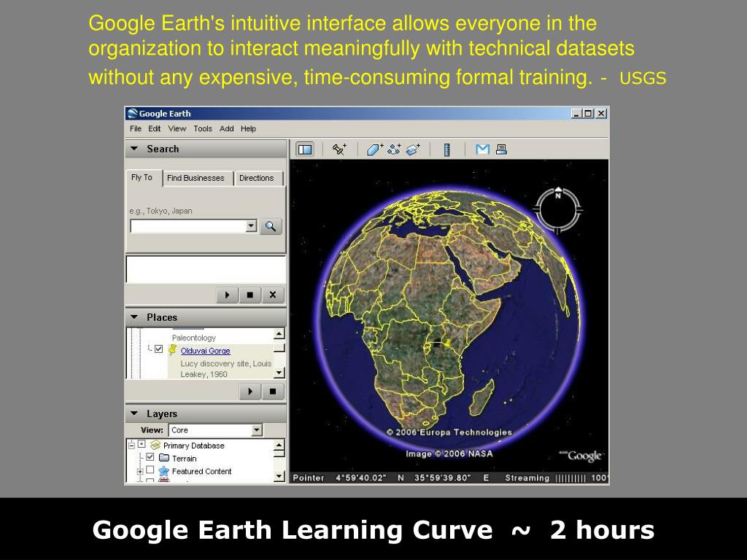Click the North compass in the globe view
This screenshot has width=747, height=560.
point(558,209)
